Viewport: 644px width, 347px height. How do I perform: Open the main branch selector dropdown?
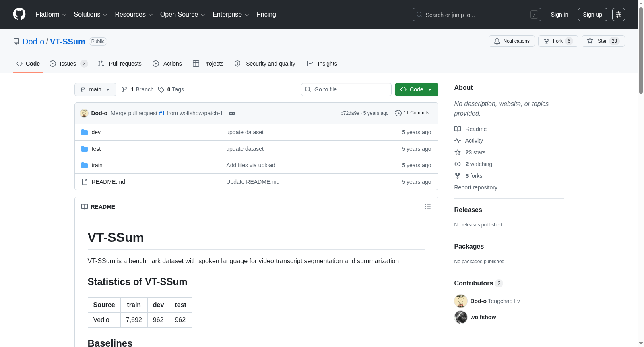tap(95, 89)
